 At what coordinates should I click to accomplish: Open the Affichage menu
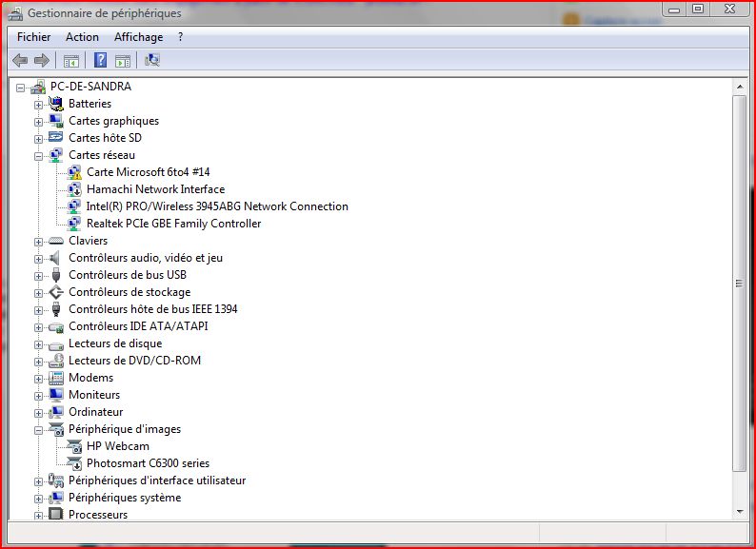pos(138,37)
